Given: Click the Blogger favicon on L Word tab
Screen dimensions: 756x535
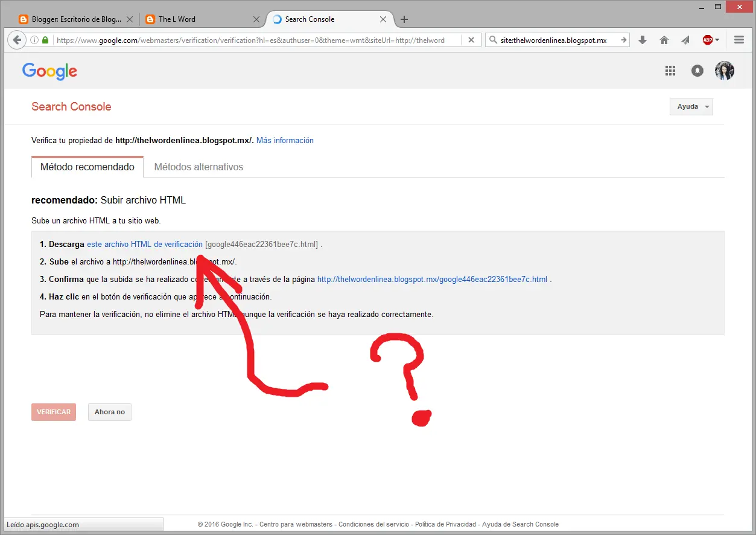Looking at the screenshot, I should pos(150,19).
